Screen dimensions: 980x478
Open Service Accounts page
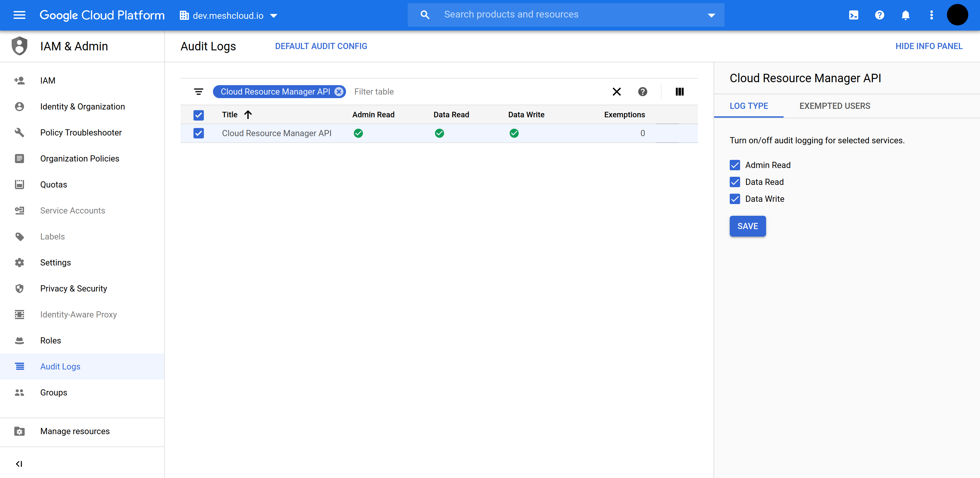point(82,211)
